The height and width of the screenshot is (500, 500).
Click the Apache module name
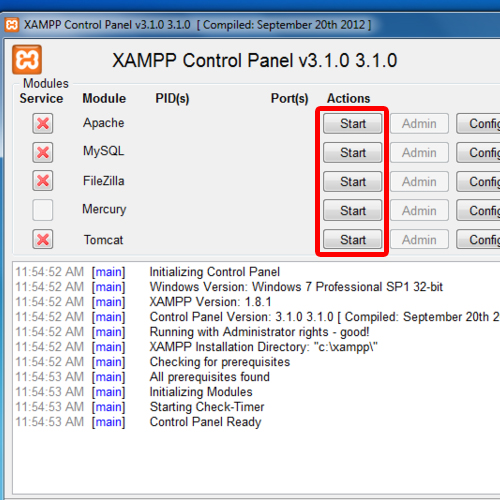click(104, 123)
